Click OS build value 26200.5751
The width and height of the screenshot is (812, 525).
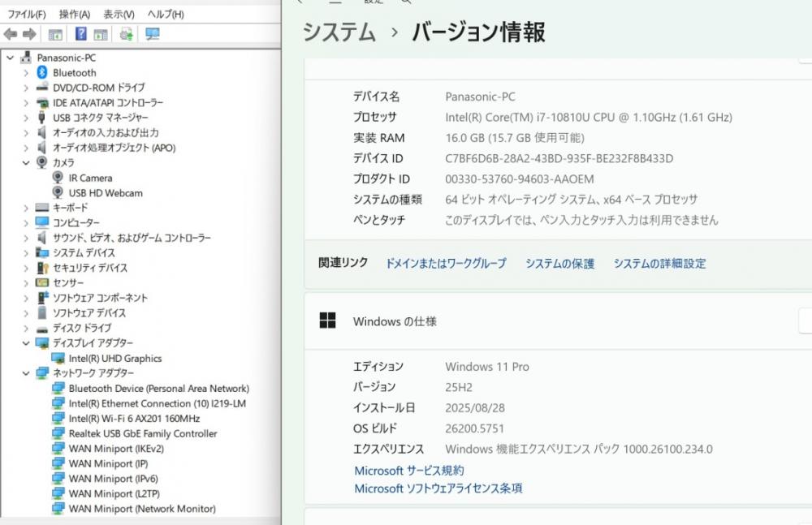[474, 428]
